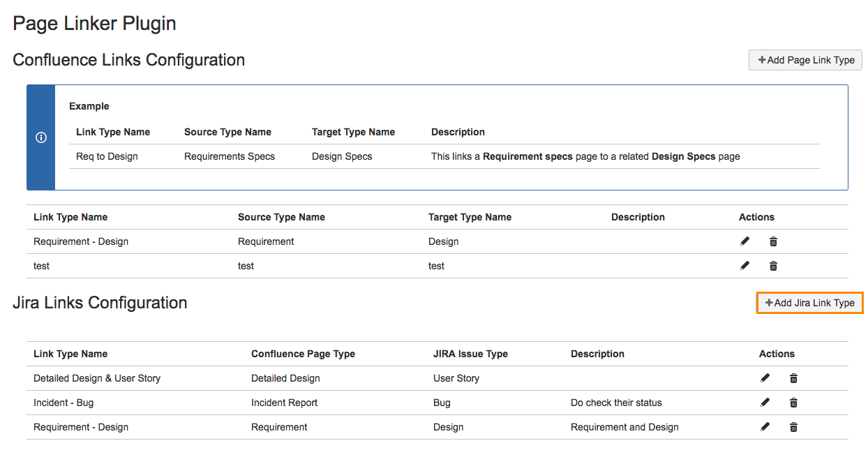Click the "Add Page Link Type" button

pyautogui.click(x=805, y=60)
